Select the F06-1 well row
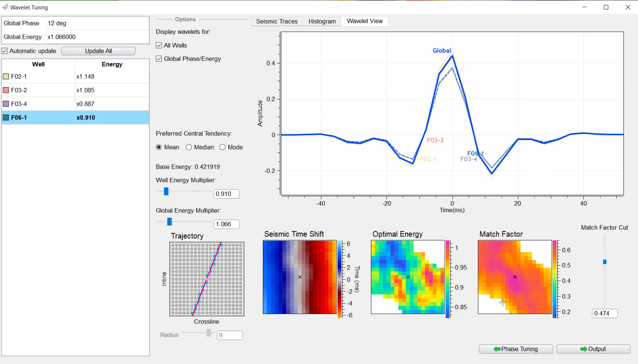638x364 pixels. (38, 118)
